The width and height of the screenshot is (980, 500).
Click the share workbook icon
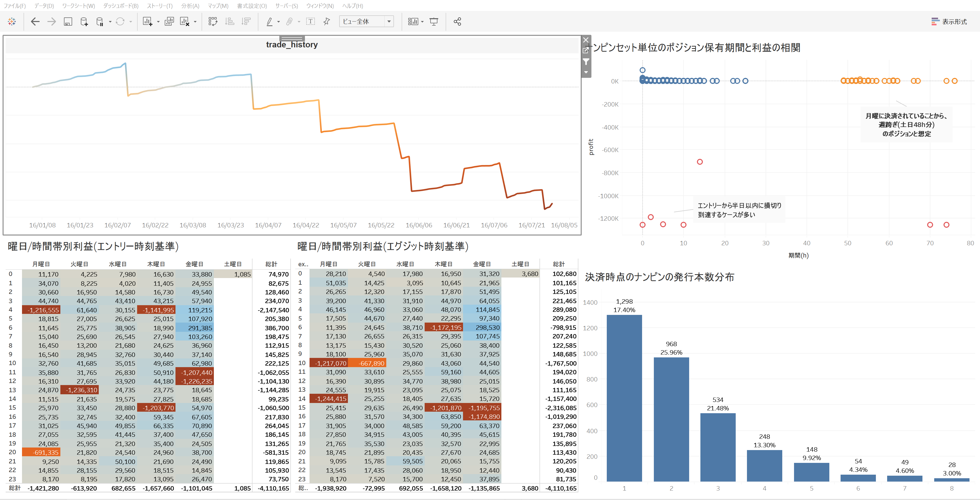(457, 22)
